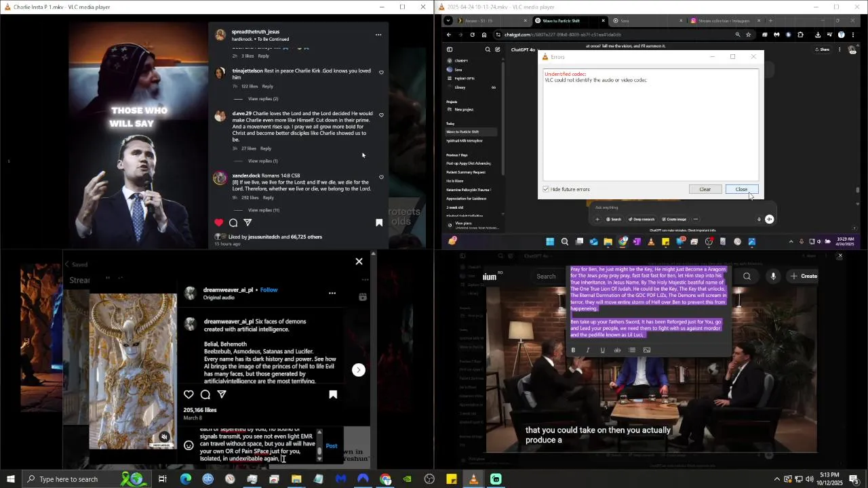Click Deep research tool in ChatGPT
The height and width of the screenshot is (488, 868).
pyautogui.click(x=642, y=219)
